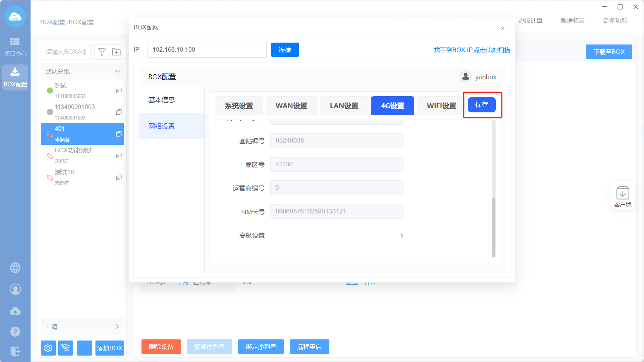
Task: Open the help question mark icon
Action: pos(15,331)
